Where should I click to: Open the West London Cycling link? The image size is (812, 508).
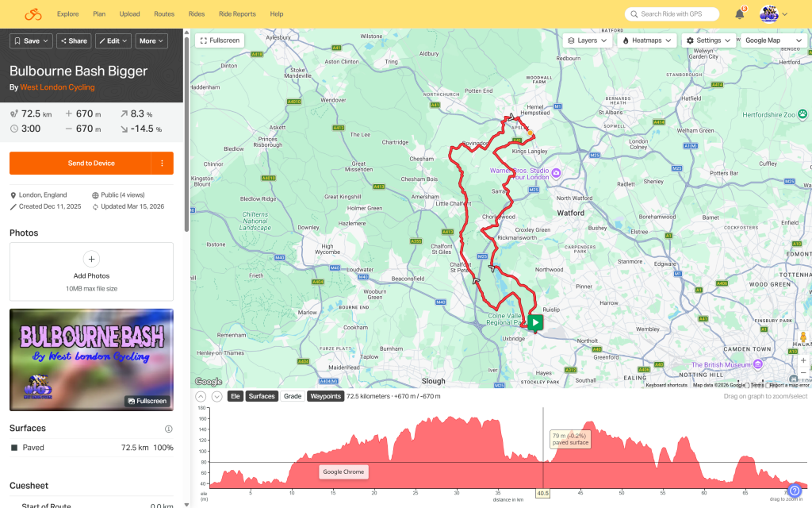(x=57, y=87)
